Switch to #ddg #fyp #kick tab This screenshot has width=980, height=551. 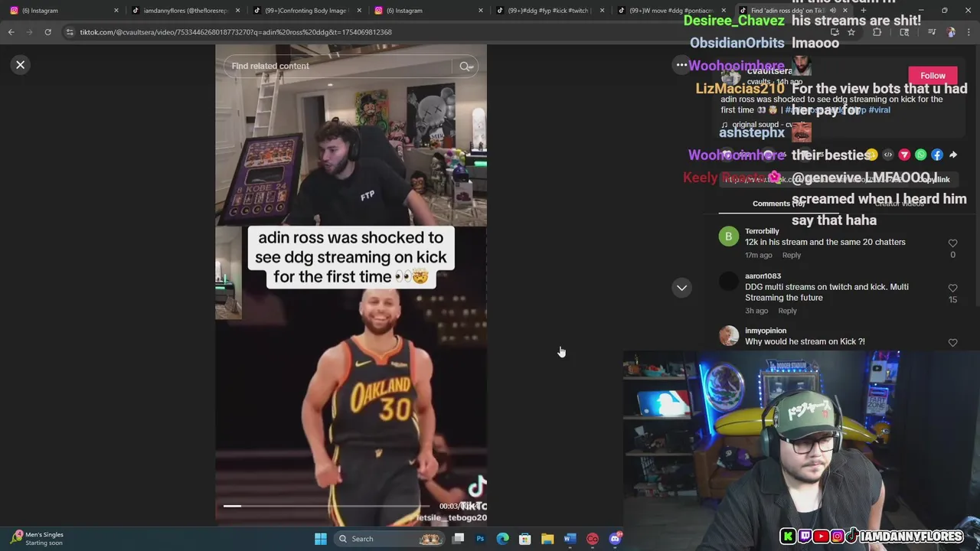547,11
